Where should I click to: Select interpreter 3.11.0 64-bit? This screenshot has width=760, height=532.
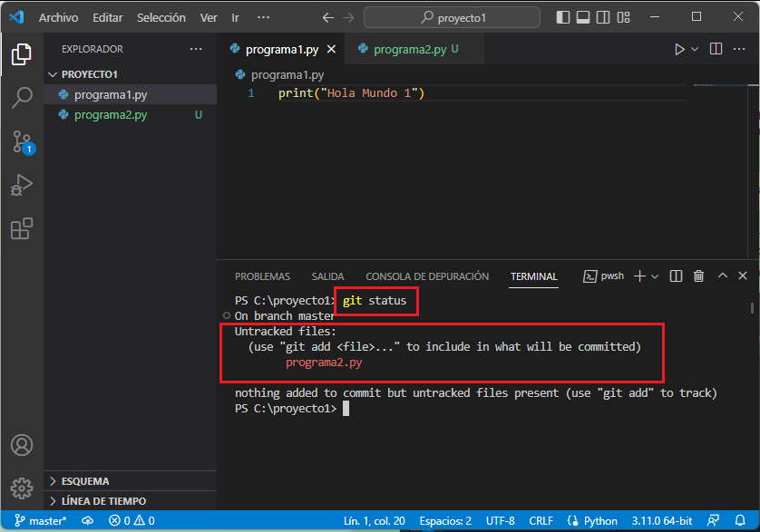[662, 521]
